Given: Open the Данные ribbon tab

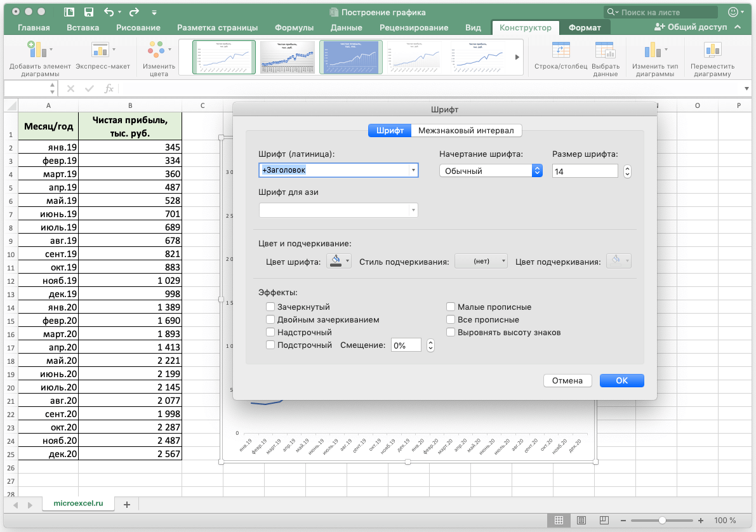Looking at the screenshot, I should [346, 27].
